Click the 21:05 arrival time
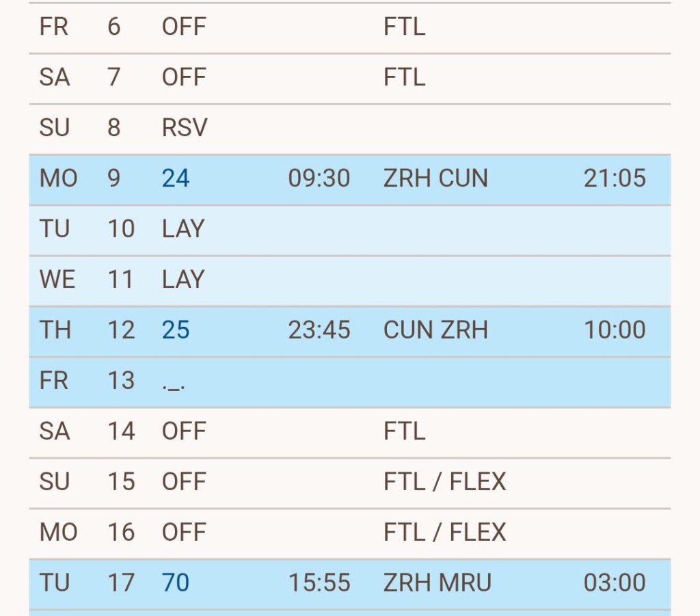 tap(614, 179)
